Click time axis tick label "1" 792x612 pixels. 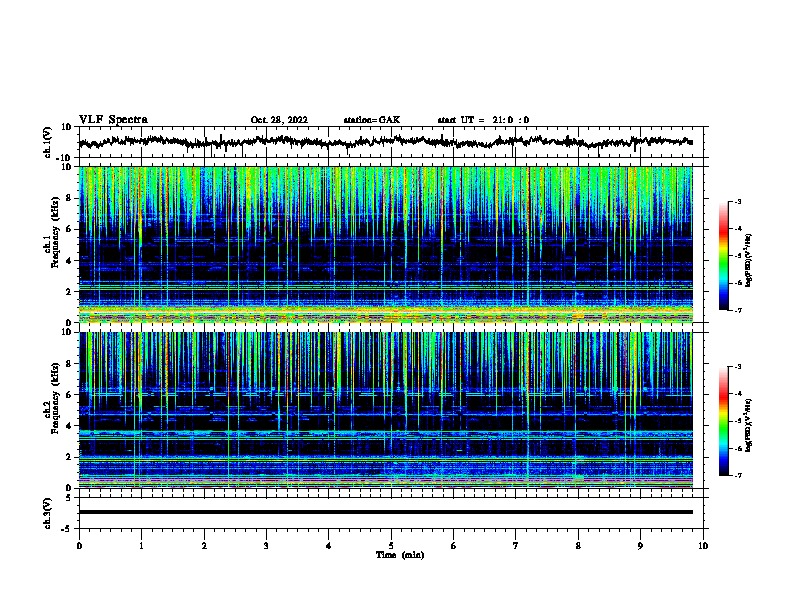pyautogui.click(x=141, y=546)
